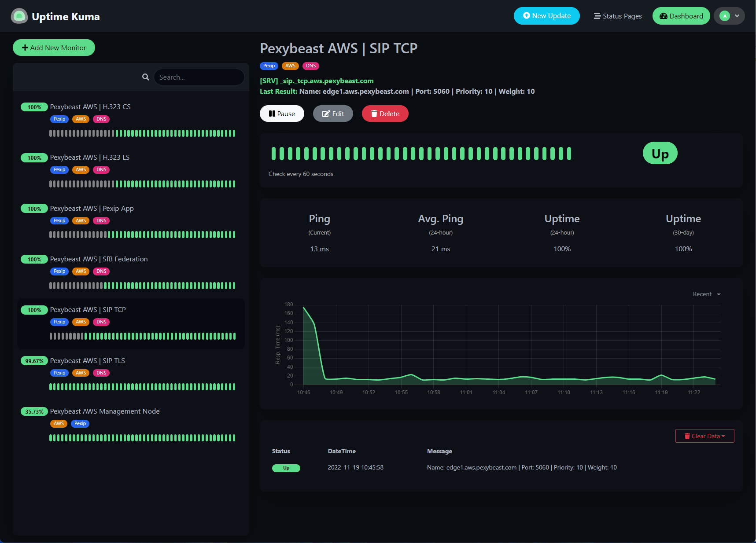Select the Pexybeast AWS Management Node monitor

(131, 424)
